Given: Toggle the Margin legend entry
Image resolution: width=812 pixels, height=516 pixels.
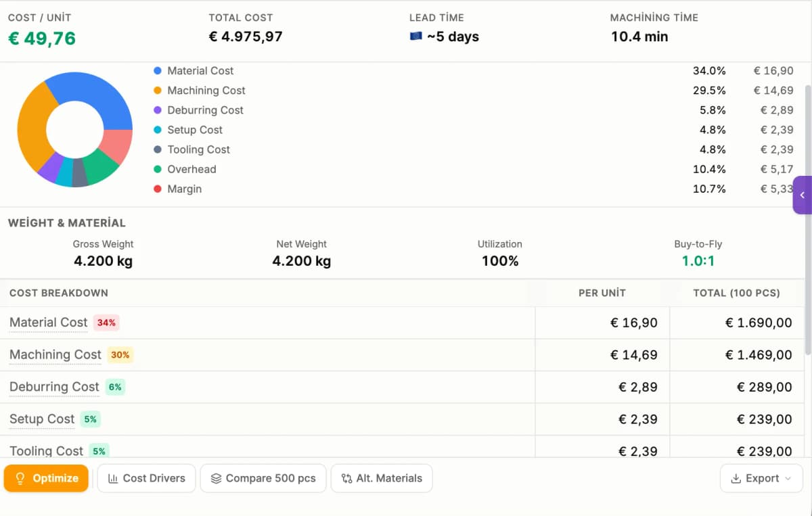Looking at the screenshot, I should pyautogui.click(x=183, y=189).
